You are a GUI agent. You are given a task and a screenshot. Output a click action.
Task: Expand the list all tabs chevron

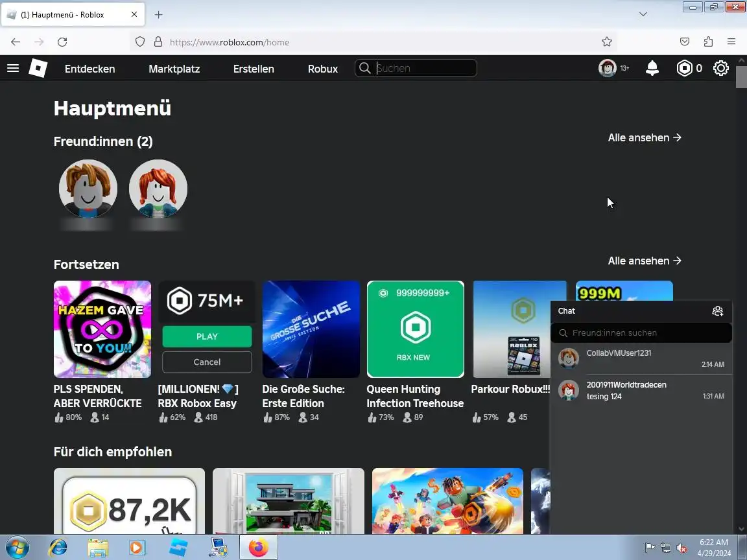(643, 14)
